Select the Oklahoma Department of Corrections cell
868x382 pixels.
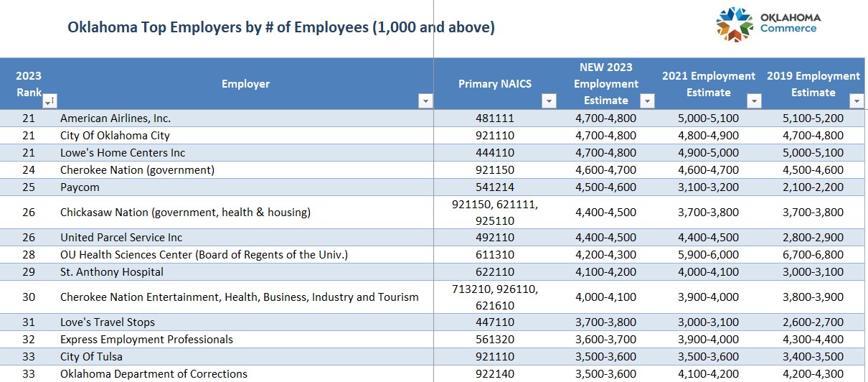154,373
